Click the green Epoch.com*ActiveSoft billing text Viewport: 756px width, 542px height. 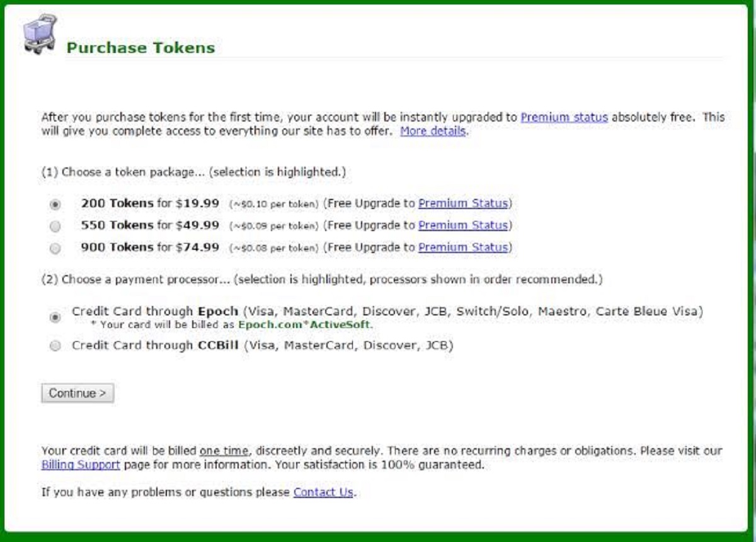point(305,325)
